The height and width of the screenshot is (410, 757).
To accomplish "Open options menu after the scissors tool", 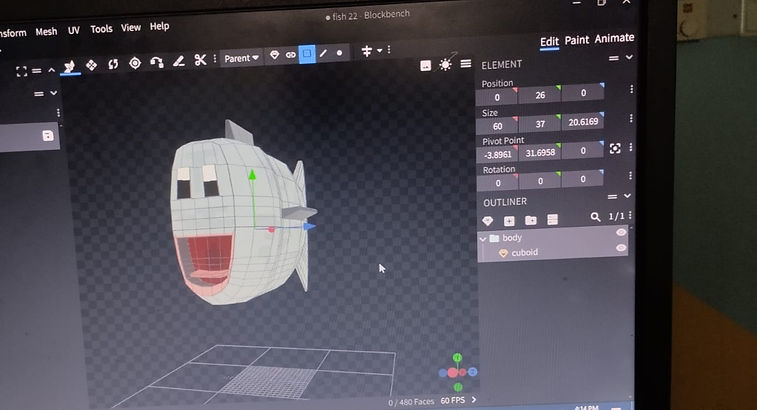I will 215,59.
